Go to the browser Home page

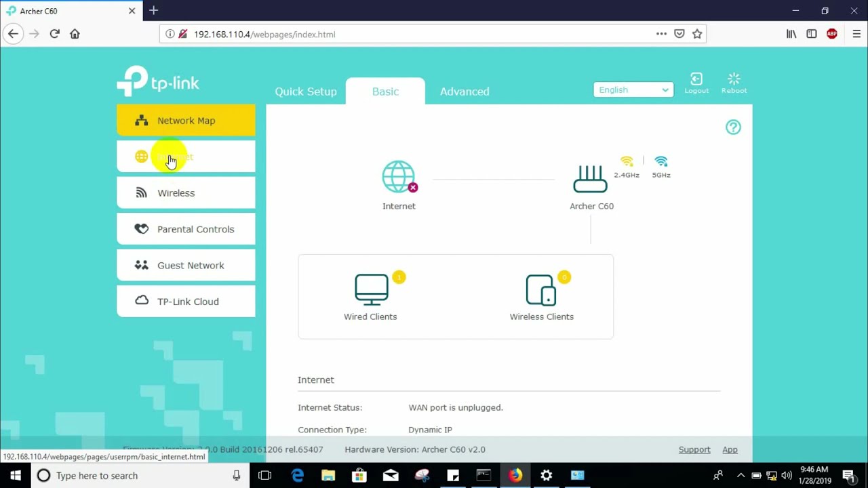click(x=75, y=34)
